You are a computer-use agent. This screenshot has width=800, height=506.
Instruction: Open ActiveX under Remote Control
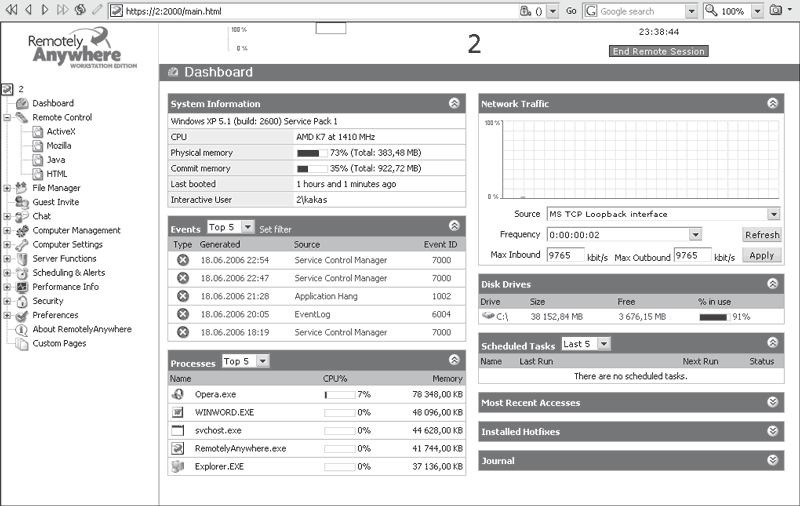(60, 131)
